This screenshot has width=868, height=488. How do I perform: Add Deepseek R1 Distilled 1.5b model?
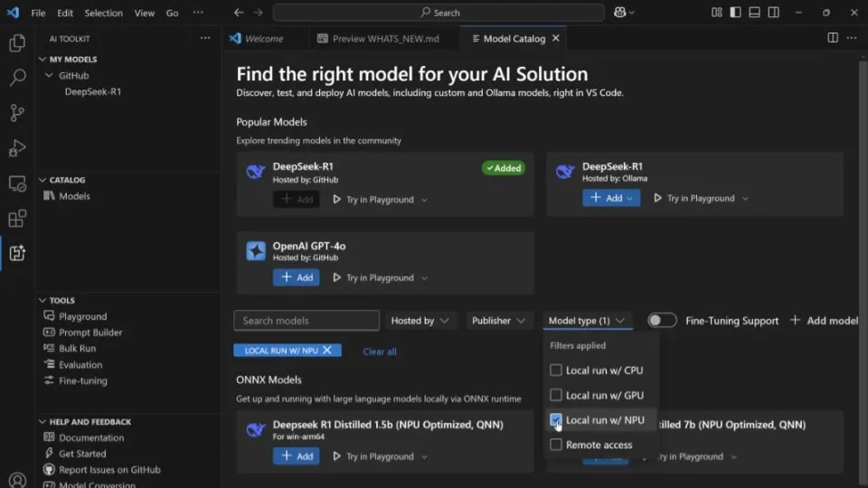(297, 455)
